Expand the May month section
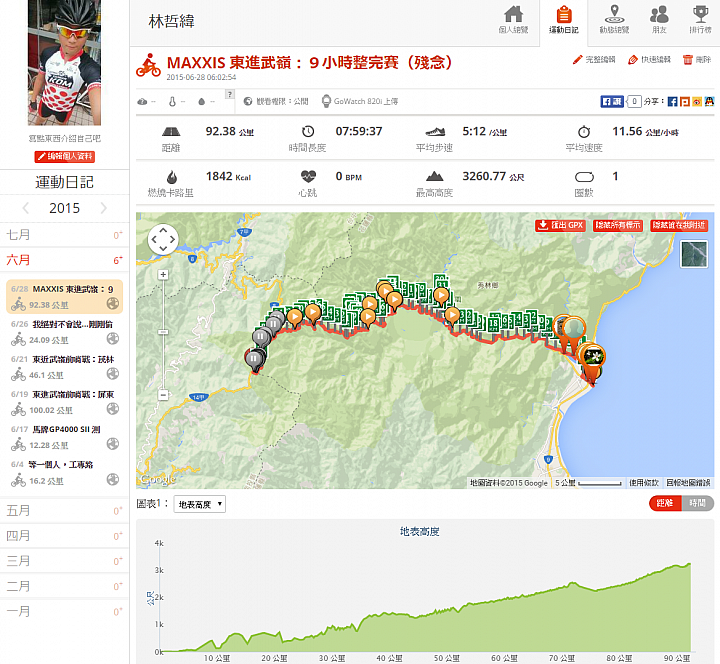Screen dimensions: 720x664 pos(64,511)
